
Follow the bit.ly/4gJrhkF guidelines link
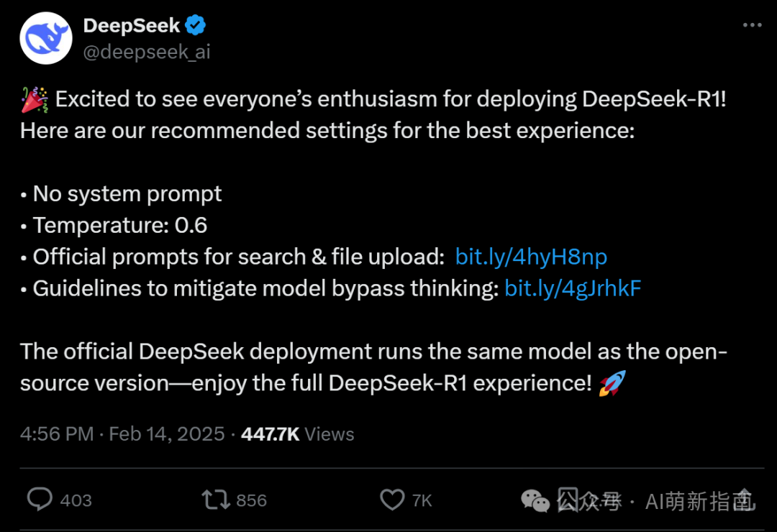573,288
